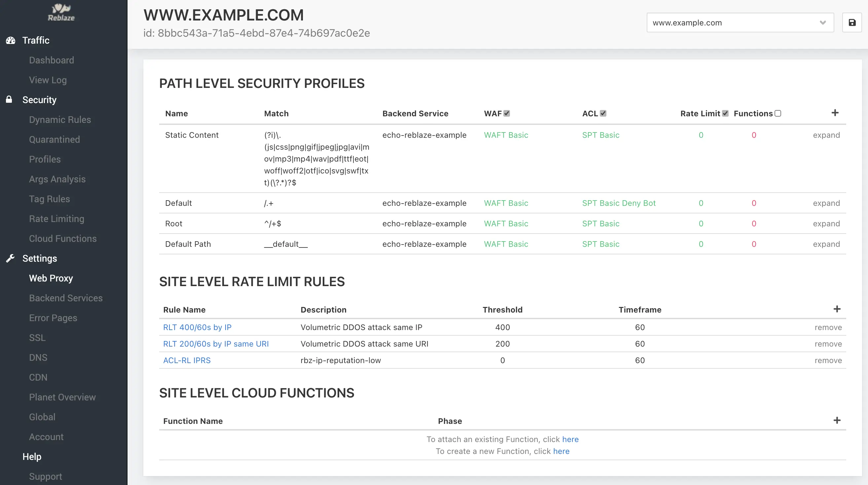
Task: Toggle the ACL column checkbox
Action: [x=603, y=114]
